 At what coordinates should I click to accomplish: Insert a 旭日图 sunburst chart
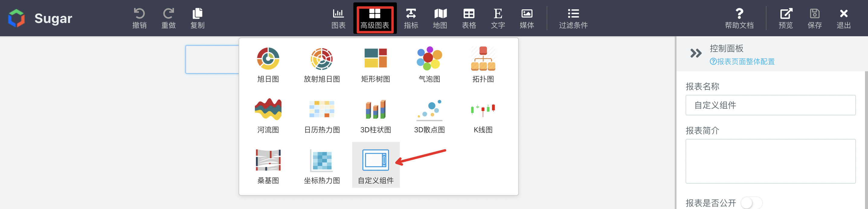click(x=268, y=65)
